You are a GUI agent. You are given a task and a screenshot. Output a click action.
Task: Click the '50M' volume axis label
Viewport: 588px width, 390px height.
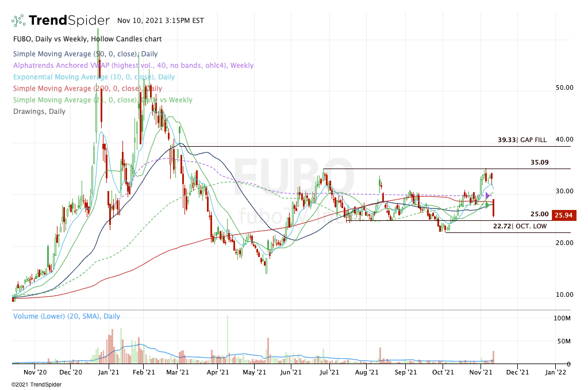point(564,342)
